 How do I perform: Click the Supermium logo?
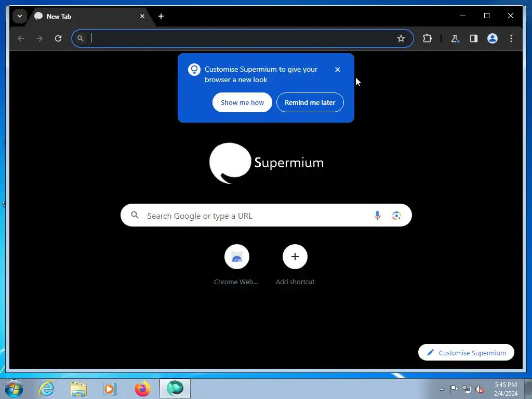pyautogui.click(x=267, y=163)
